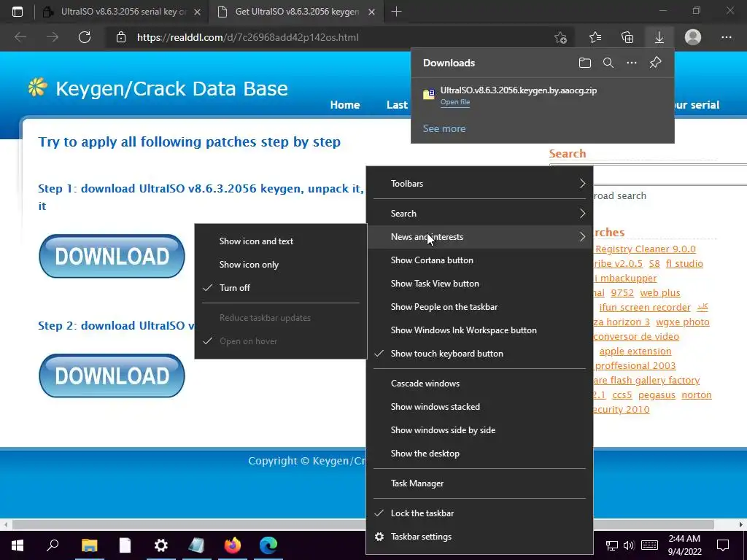Image resolution: width=747 pixels, height=560 pixels.
Task: Open Taskbar settings
Action: [479, 536]
